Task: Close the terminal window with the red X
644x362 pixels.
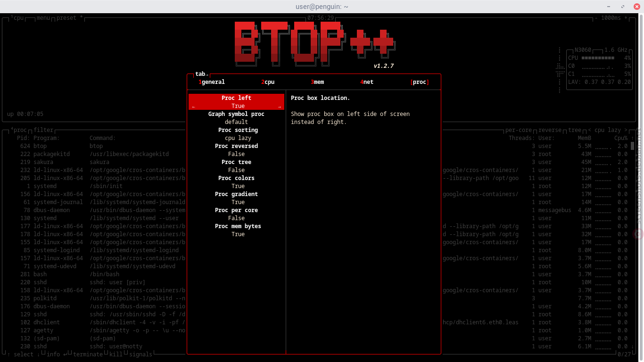Action: (x=637, y=7)
